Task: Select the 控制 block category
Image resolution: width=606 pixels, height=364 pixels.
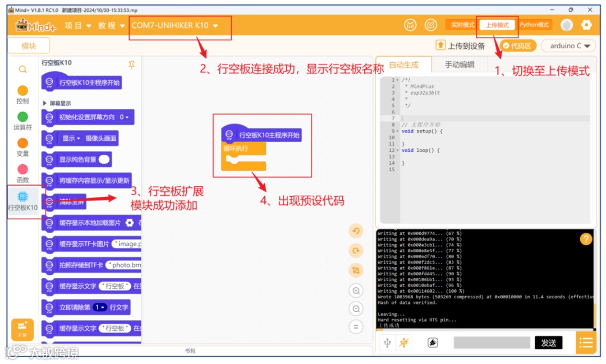Action: click(22, 95)
